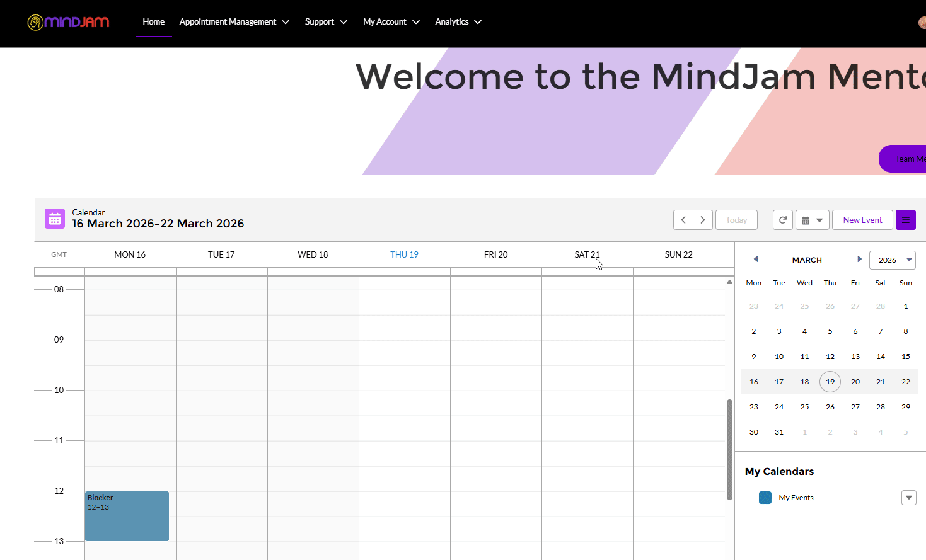Open the purple hamburger menu
Image resolution: width=926 pixels, height=560 pixels.
[x=905, y=219]
